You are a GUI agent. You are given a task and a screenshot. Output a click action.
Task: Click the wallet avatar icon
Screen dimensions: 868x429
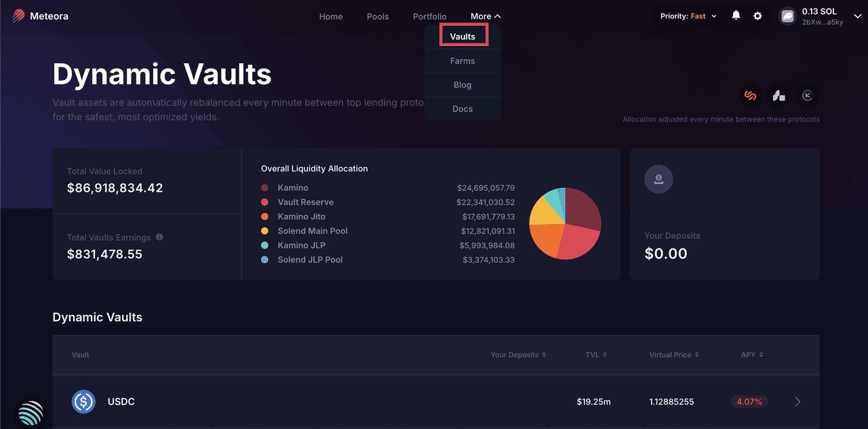tap(787, 16)
